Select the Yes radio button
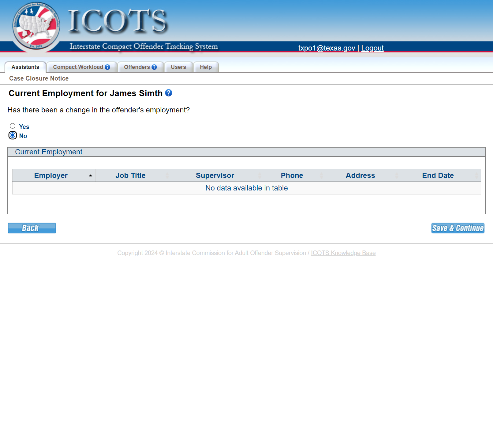 click(13, 126)
